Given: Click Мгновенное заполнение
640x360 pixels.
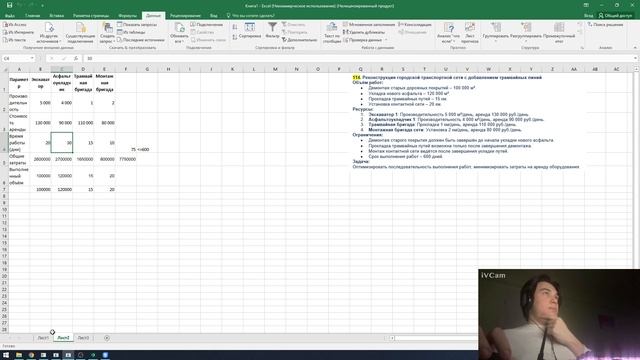Looking at the screenshot, I should point(369,24).
